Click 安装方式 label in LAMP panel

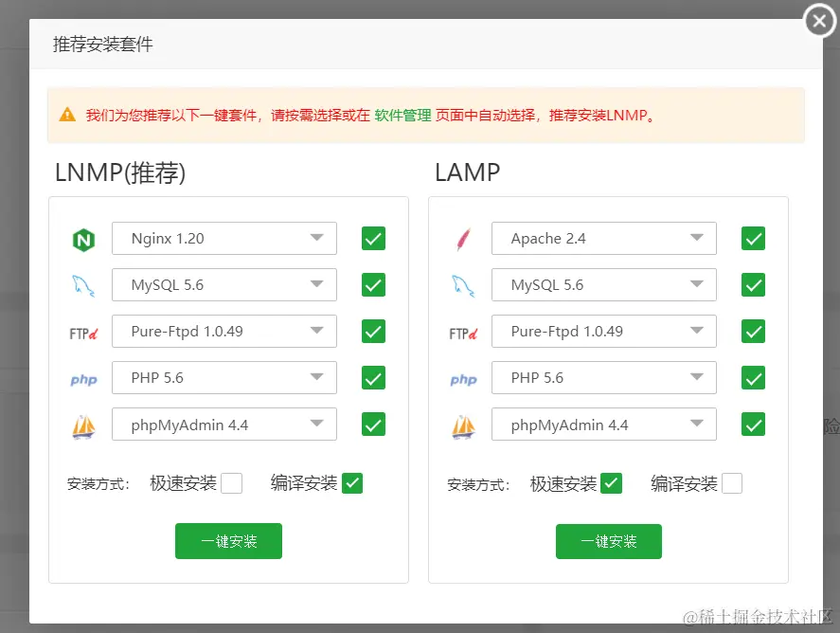[478, 484]
